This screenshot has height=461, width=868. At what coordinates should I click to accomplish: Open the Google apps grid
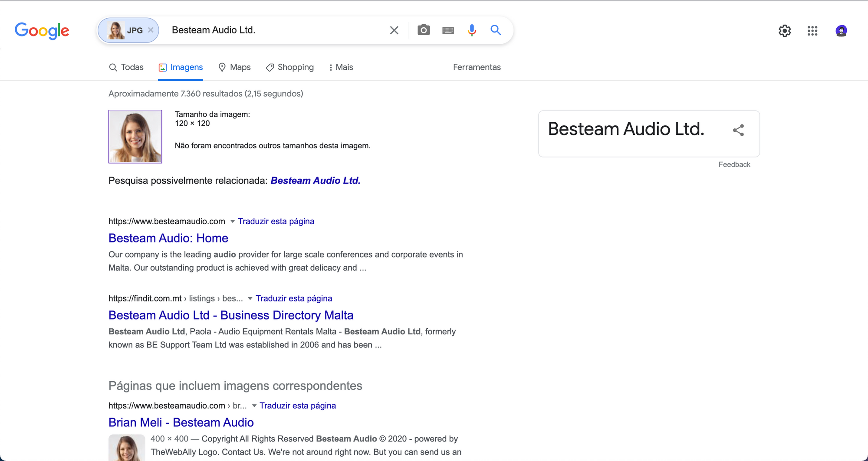[x=812, y=31]
